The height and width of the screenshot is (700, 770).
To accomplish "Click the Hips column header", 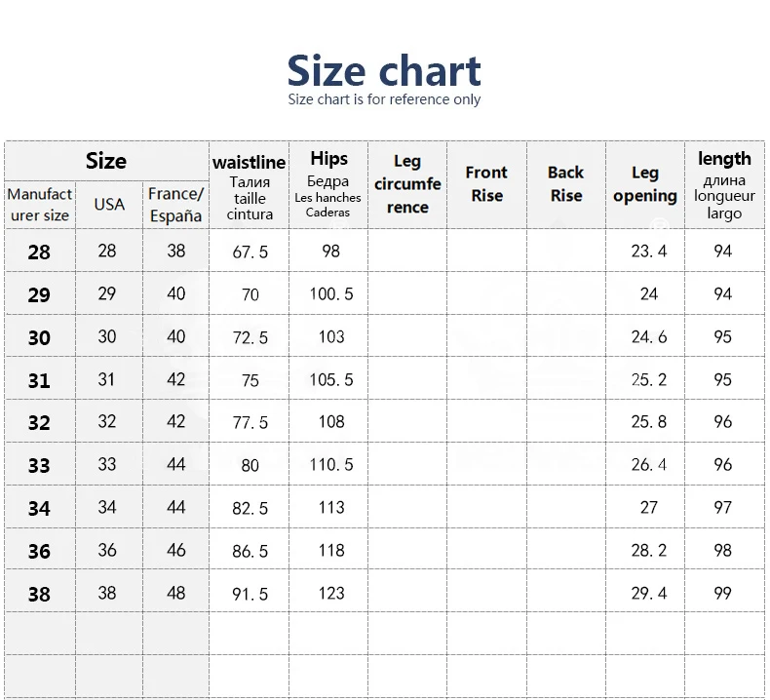I will click(x=328, y=185).
